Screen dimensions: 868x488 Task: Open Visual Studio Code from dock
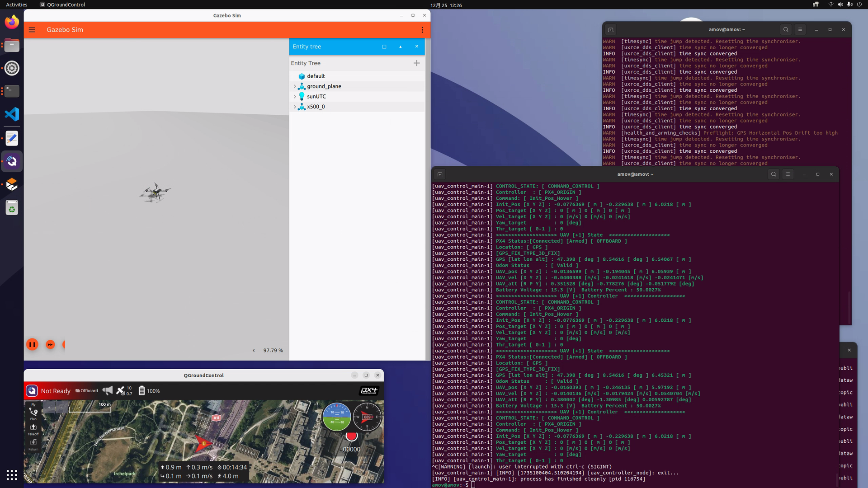(x=12, y=114)
